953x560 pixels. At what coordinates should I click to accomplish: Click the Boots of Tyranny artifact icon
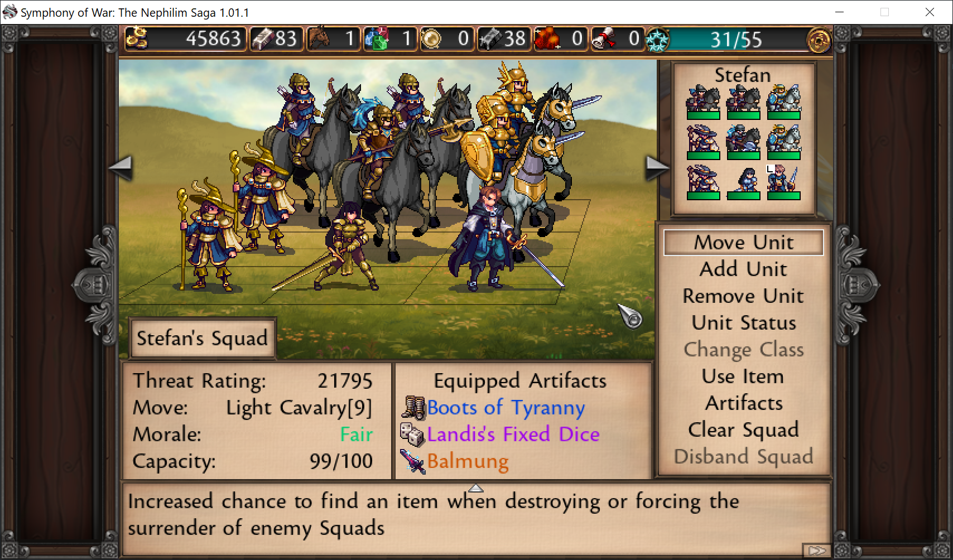[413, 408]
